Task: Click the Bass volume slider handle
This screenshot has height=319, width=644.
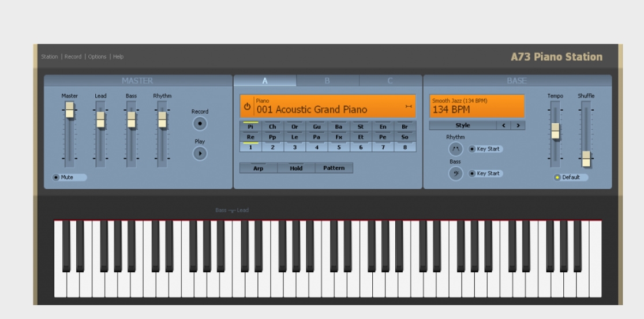Action: pos(131,119)
